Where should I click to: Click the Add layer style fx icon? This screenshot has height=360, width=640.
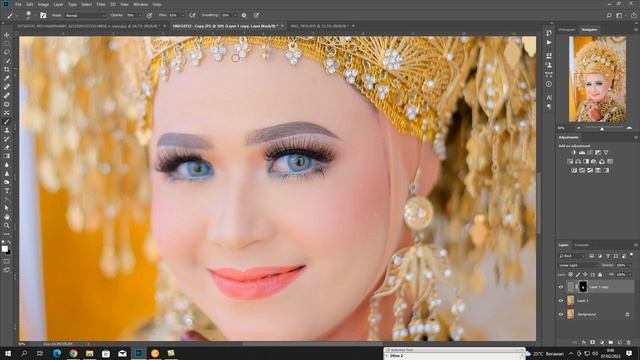(x=584, y=342)
